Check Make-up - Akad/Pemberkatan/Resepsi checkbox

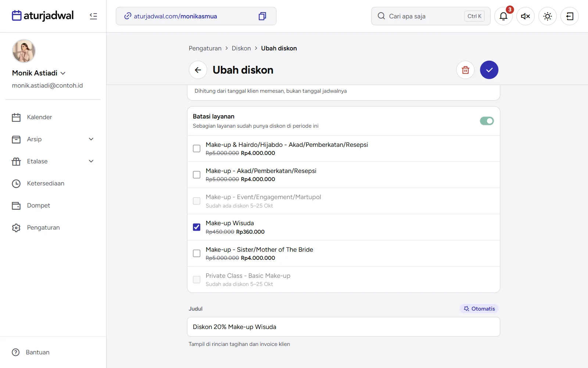pyautogui.click(x=197, y=174)
